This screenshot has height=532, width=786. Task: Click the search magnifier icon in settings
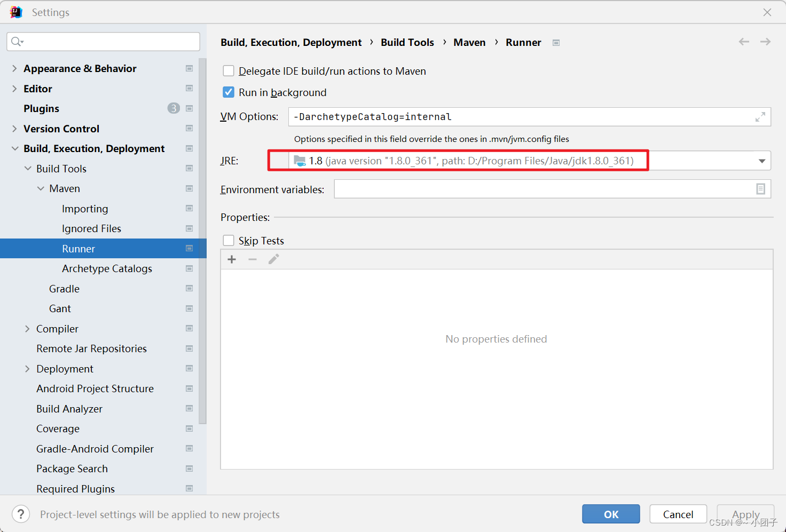pos(17,42)
